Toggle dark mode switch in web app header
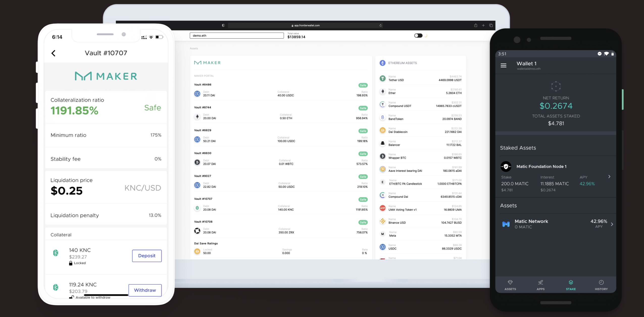 tap(418, 36)
